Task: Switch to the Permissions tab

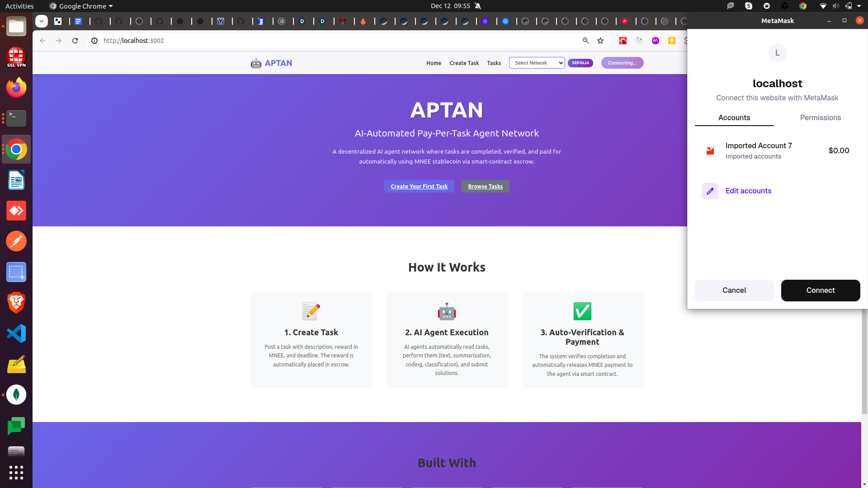Action: click(820, 117)
